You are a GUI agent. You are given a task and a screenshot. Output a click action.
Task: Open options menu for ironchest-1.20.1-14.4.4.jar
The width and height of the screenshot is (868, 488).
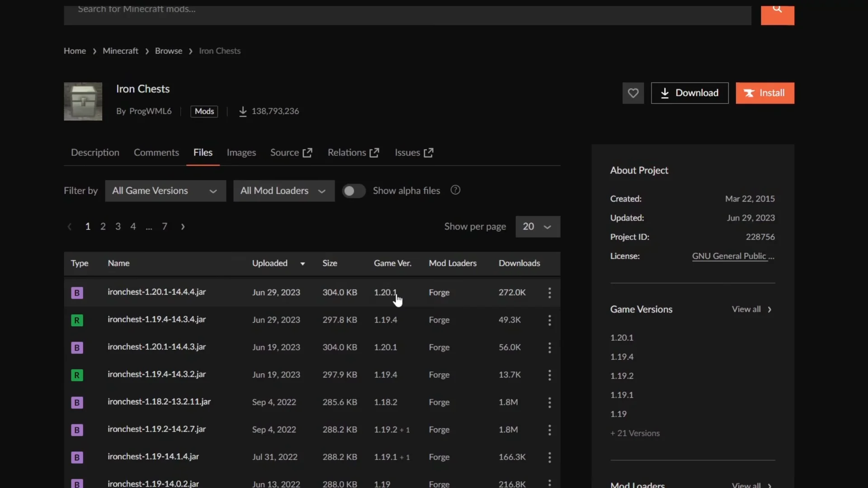click(x=550, y=293)
